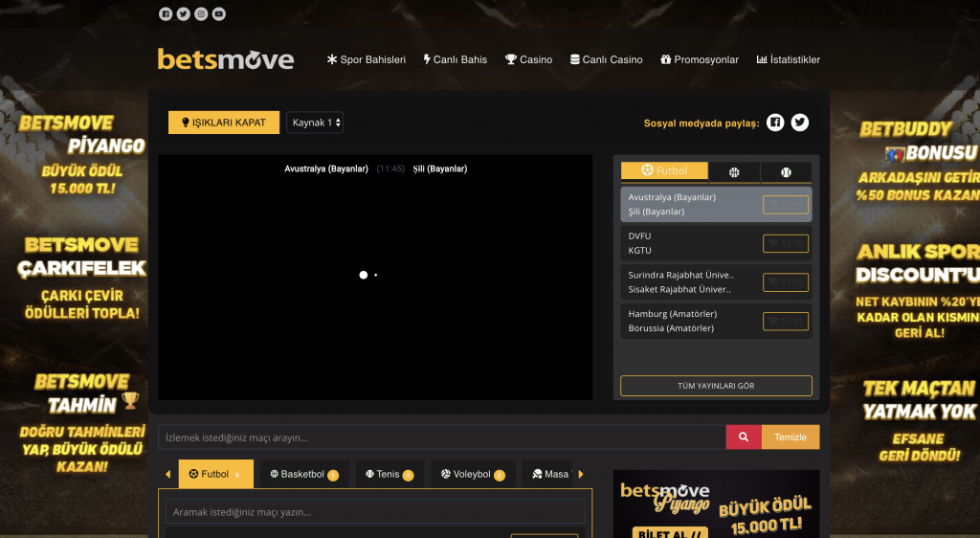Share on Twitter via 'Sosyal medyada paylaş'
The height and width of the screenshot is (538, 980).
800,123
